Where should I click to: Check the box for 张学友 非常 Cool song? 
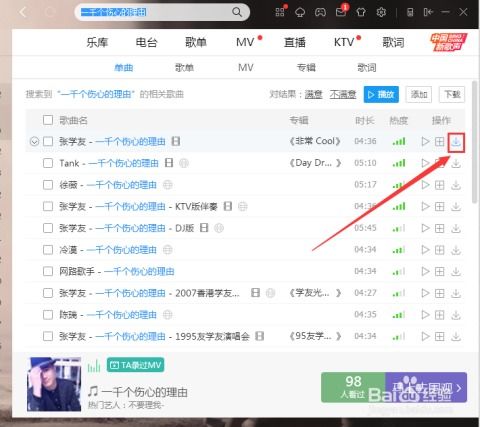tap(48, 141)
